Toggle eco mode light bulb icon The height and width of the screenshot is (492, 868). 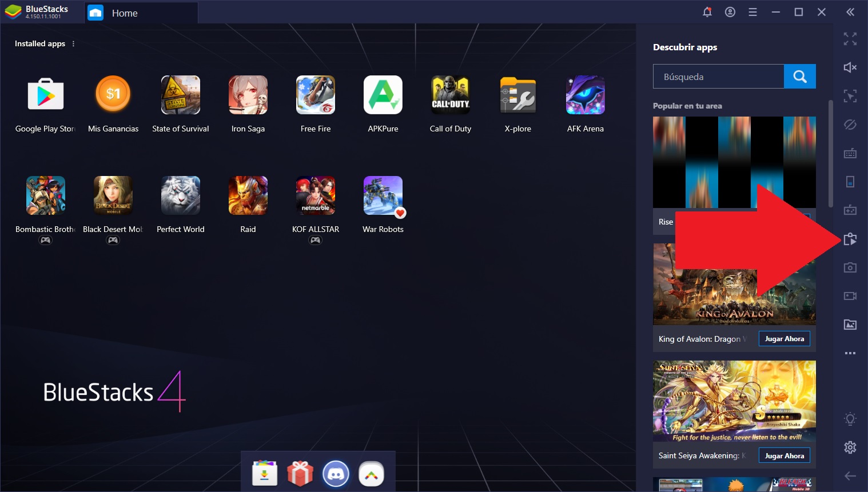850,419
